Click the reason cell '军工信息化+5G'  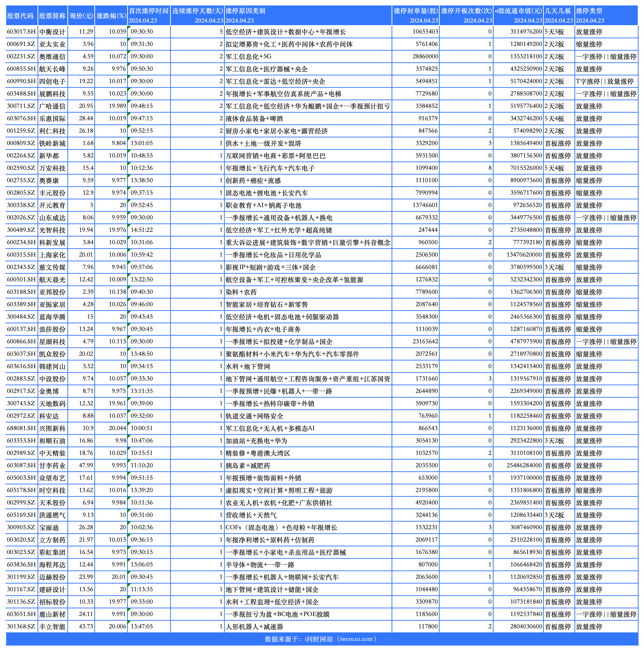[x=248, y=57]
